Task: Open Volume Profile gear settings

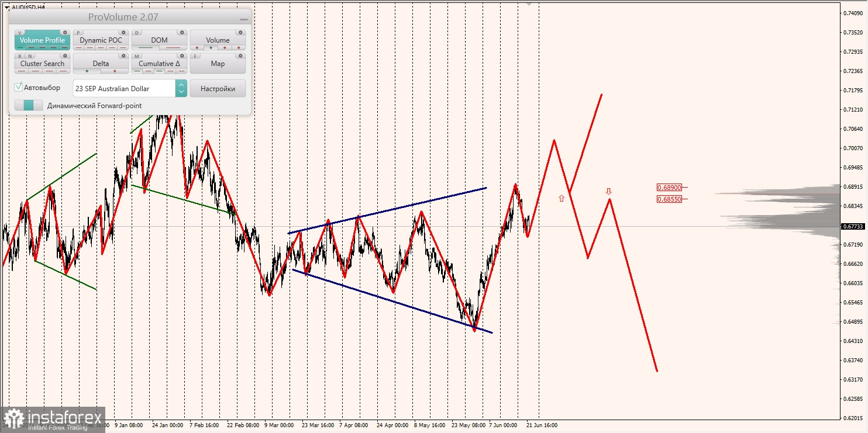Action: tap(65, 33)
